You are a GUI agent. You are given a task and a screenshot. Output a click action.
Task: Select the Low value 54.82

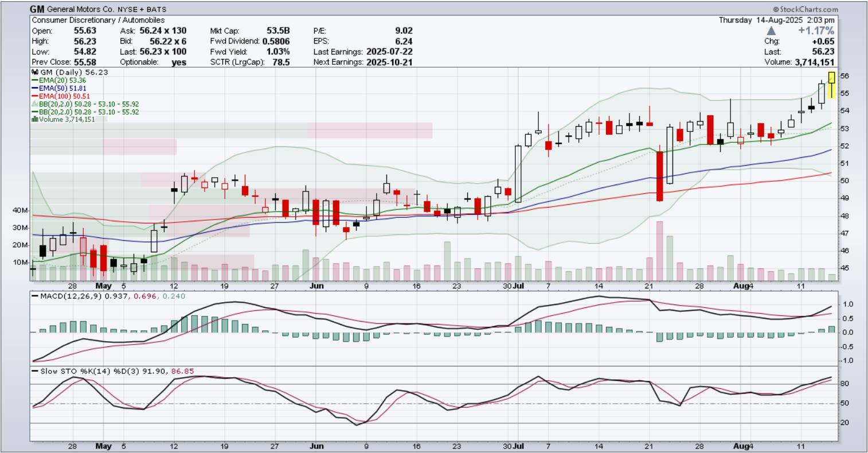[x=84, y=52]
